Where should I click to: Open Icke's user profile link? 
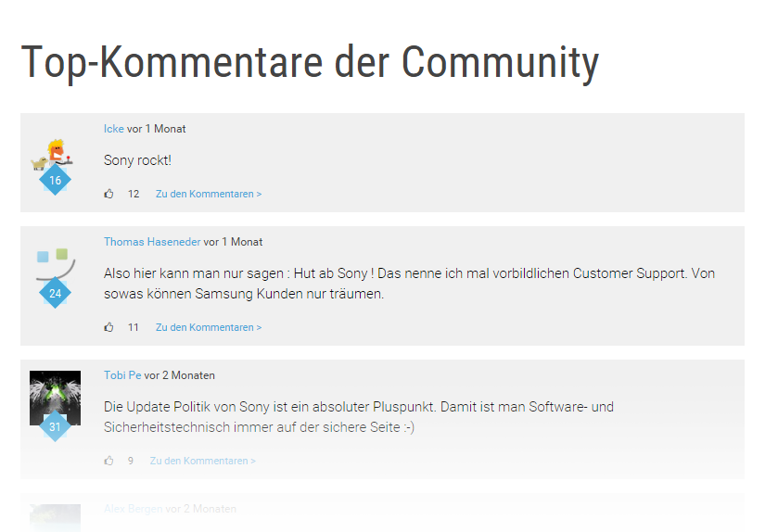click(114, 129)
